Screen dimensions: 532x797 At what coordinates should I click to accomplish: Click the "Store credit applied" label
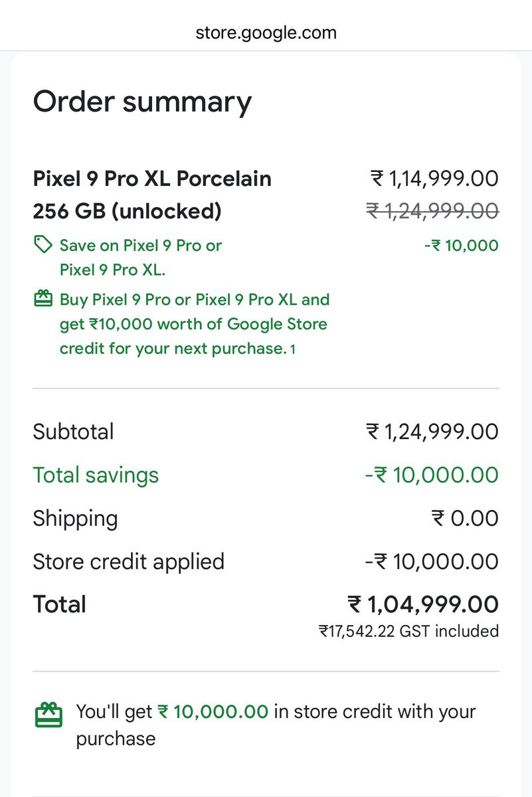[128, 561]
